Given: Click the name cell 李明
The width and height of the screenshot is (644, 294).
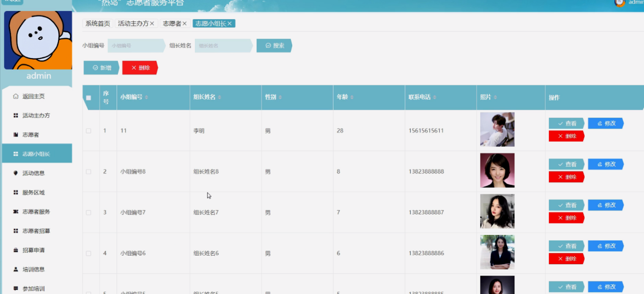Looking at the screenshot, I should click(199, 131).
